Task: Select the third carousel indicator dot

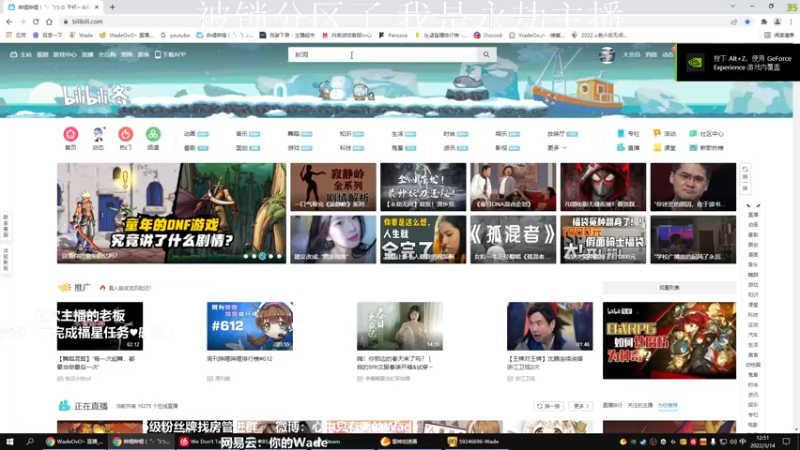Action: point(262,256)
